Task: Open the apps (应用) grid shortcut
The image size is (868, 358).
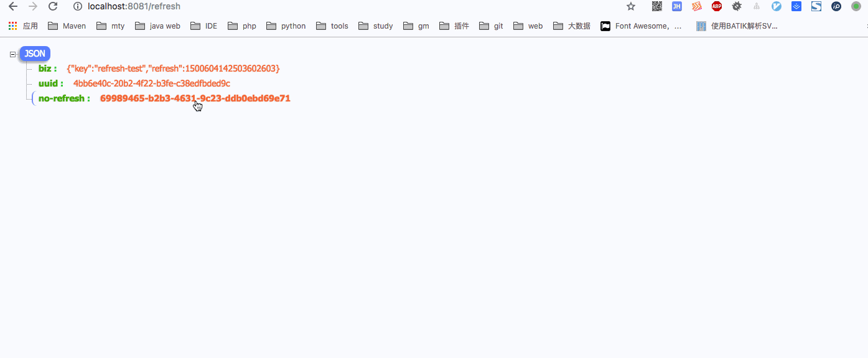Action: coord(23,26)
